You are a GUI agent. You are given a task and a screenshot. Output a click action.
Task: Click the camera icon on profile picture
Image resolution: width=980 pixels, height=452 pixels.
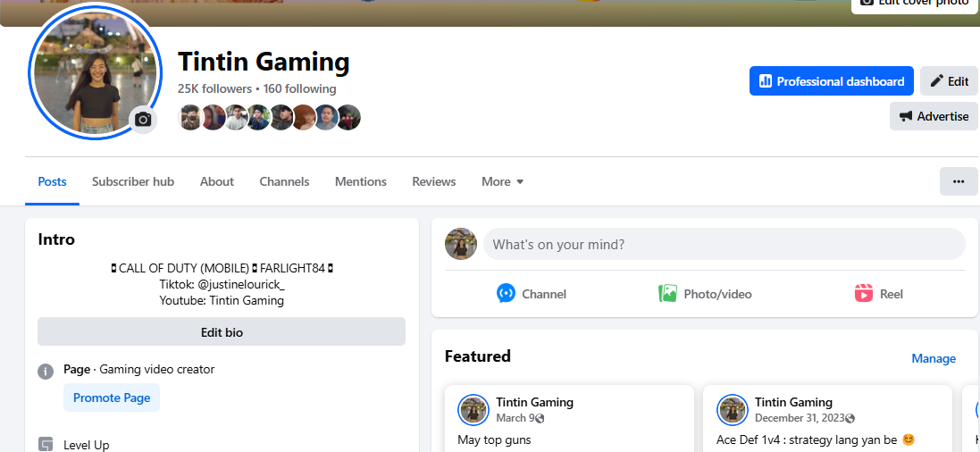[143, 120]
